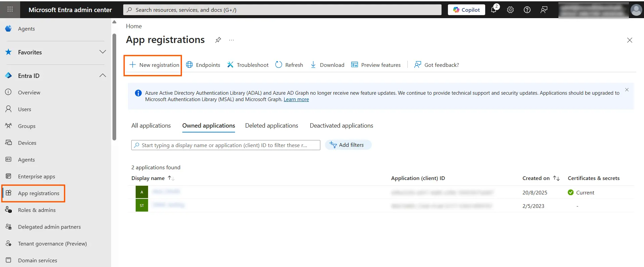The height and width of the screenshot is (267, 644).
Task: Open Entra ID in sidebar
Action: pos(29,76)
